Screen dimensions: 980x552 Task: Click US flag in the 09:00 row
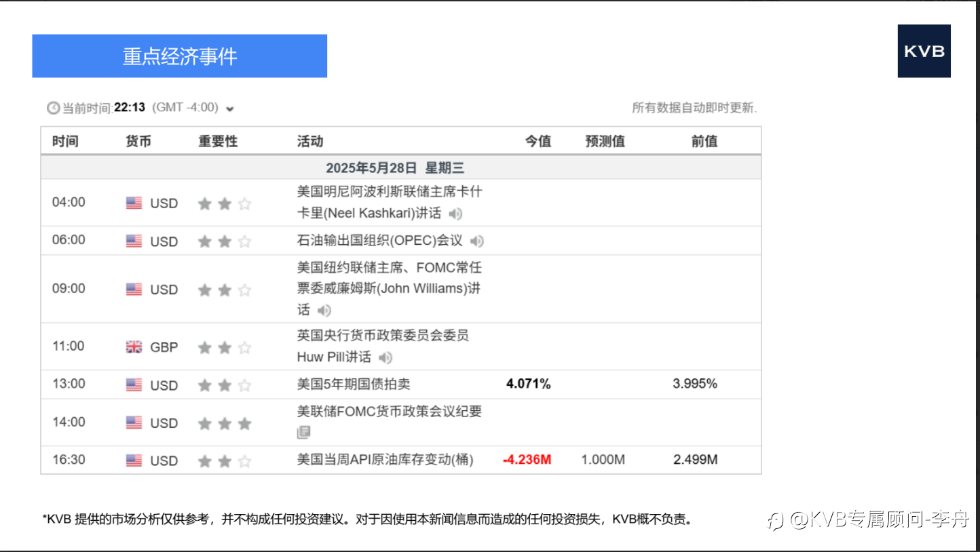coord(134,290)
